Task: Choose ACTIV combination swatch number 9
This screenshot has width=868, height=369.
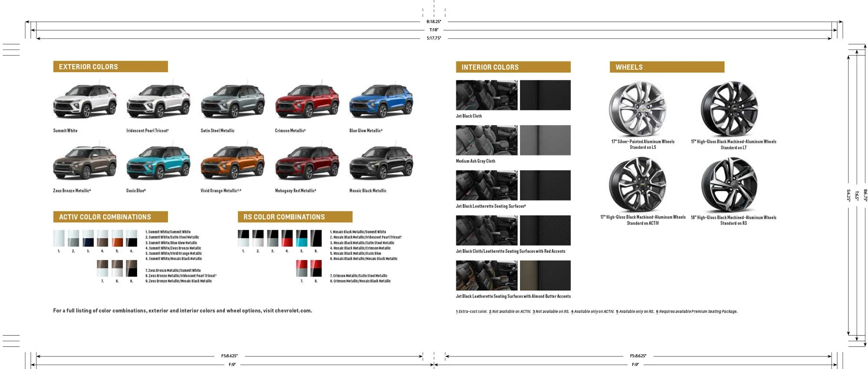Action: 132,269
